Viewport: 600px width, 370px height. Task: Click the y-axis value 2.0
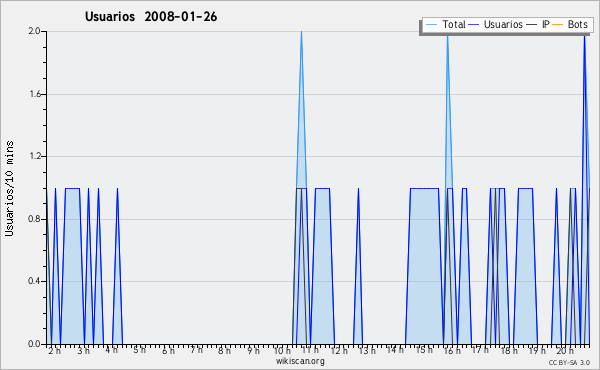point(34,31)
